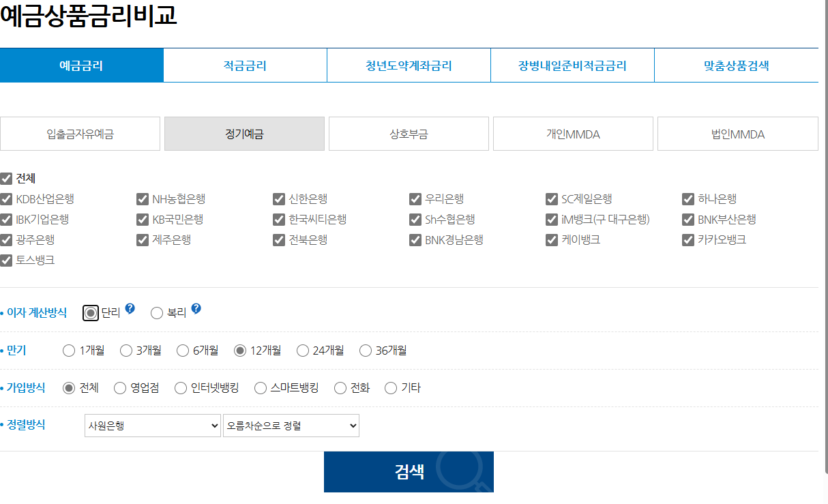
Task: Uncheck the 케이뱅크 checkbox
Action: pos(552,239)
